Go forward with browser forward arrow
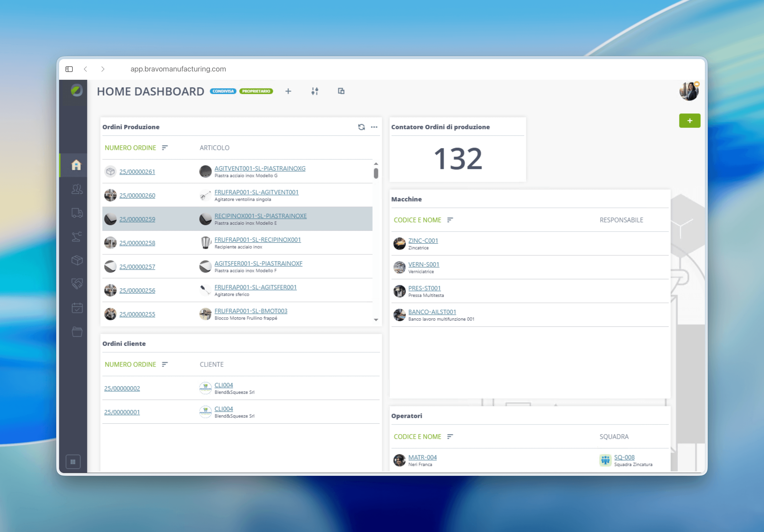The image size is (764, 532). 103,69
